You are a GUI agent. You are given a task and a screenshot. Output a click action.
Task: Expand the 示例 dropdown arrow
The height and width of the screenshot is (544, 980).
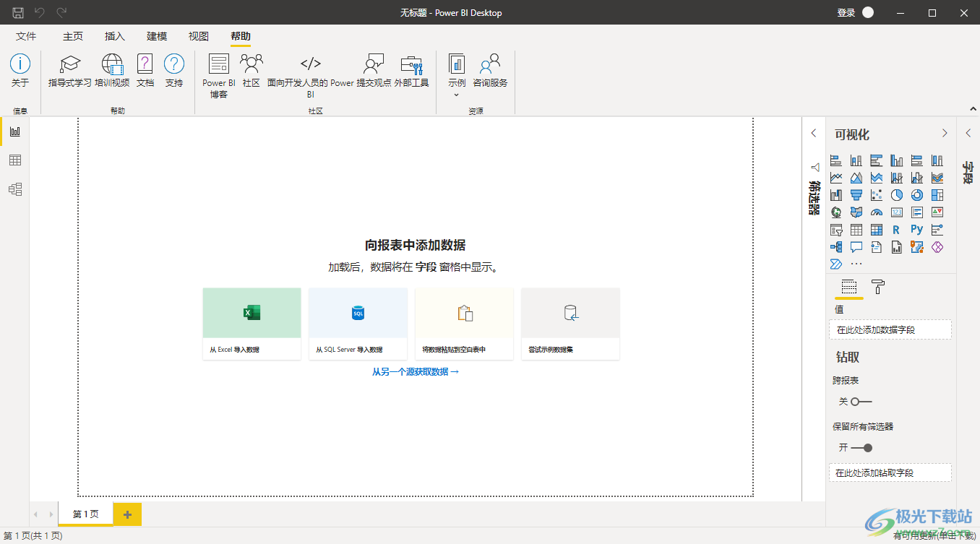pos(457,95)
